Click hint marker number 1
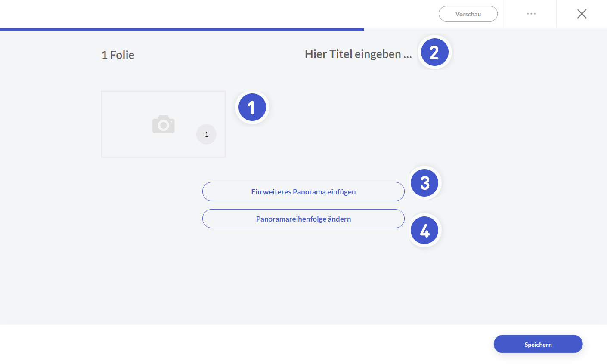Screen dimensions: 607x364 pos(252,107)
